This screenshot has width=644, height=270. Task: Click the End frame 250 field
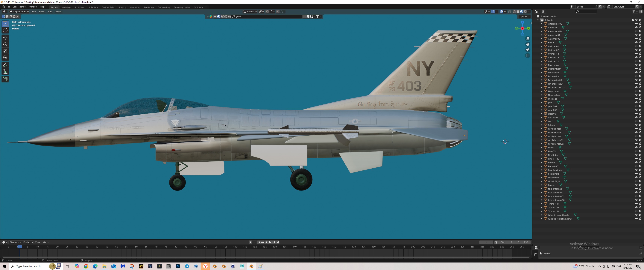click(x=523, y=242)
